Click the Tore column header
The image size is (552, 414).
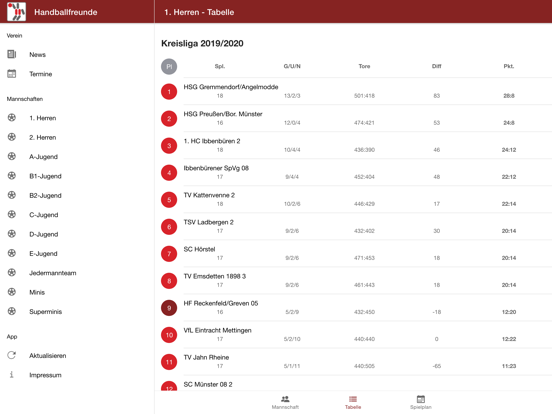[364, 66]
